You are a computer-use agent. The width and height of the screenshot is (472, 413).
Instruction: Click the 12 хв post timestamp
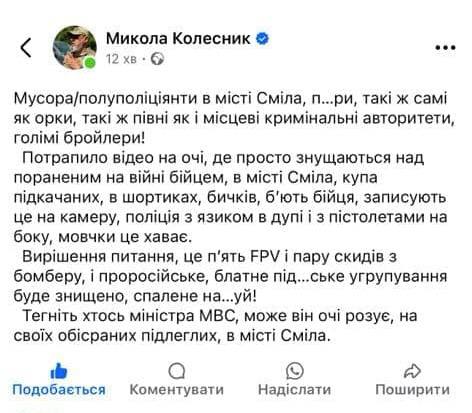click(x=121, y=59)
